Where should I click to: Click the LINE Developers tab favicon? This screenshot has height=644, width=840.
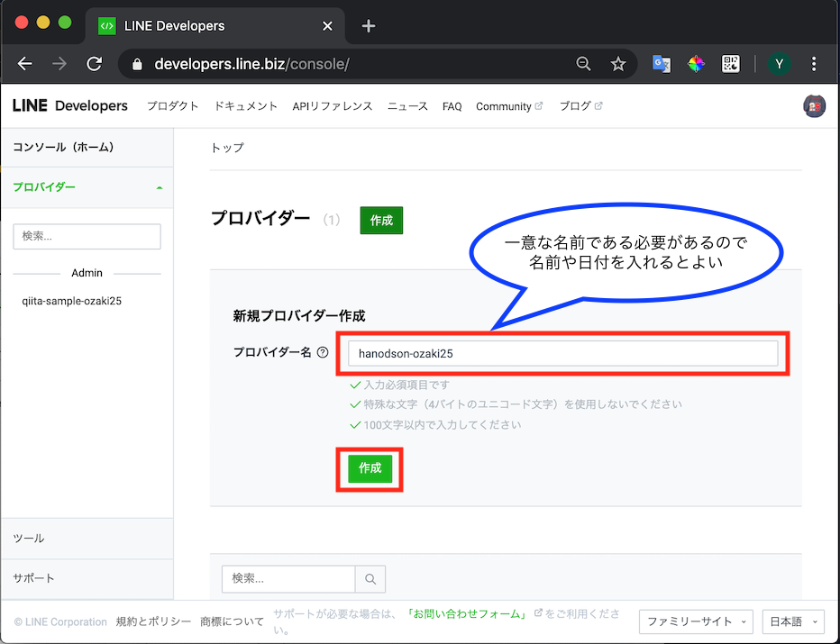107,26
